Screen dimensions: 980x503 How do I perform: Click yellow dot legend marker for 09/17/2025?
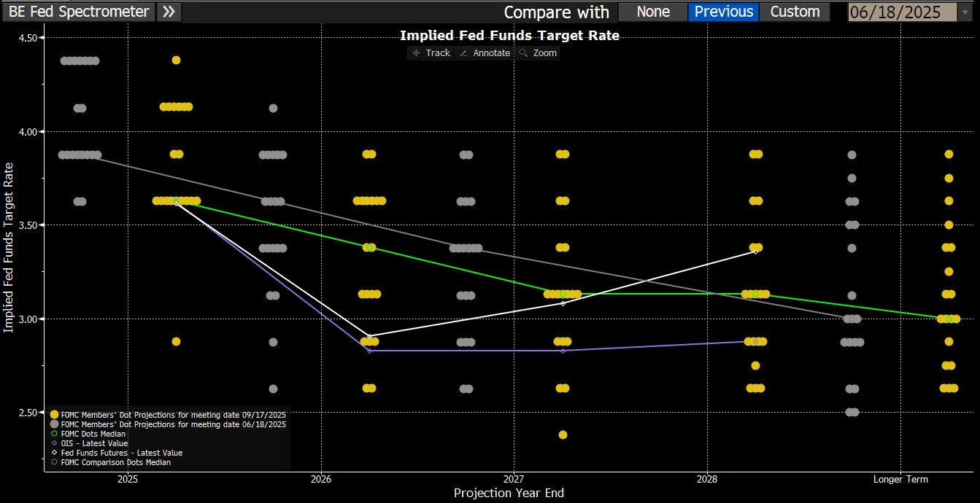pos(54,414)
